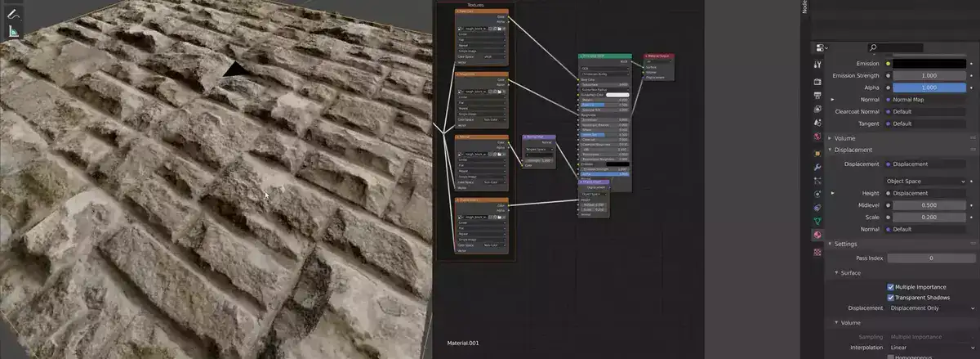The image size is (980, 359).
Task: Toggle the Multiple Importance checkbox
Action: coord(891,287)
